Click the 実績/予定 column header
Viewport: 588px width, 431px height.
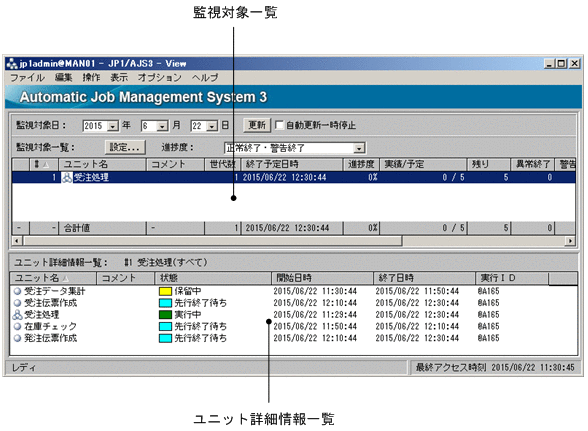pyautogui.click(x=423, y=164)
